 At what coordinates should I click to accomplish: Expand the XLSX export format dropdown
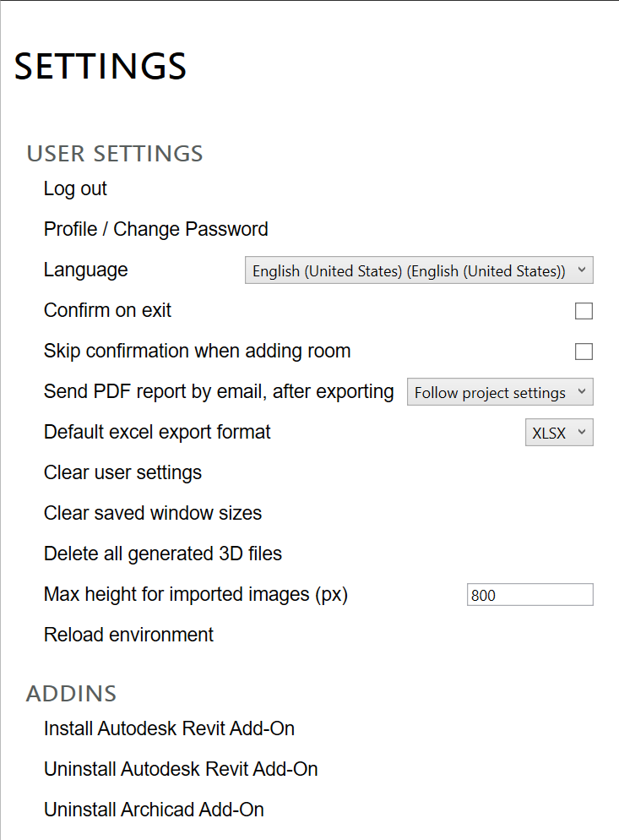pyautogui.click(x=559, y=433)
